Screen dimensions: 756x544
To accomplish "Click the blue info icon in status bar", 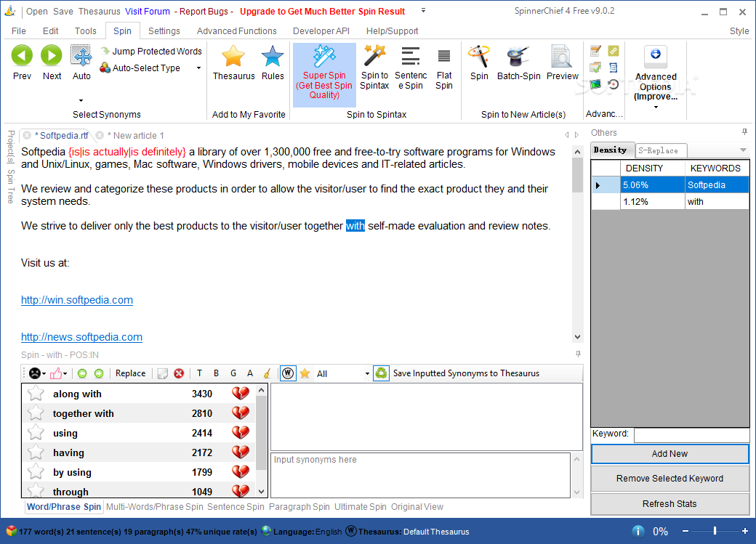I will pyautogui.click(x=638, y=531).
